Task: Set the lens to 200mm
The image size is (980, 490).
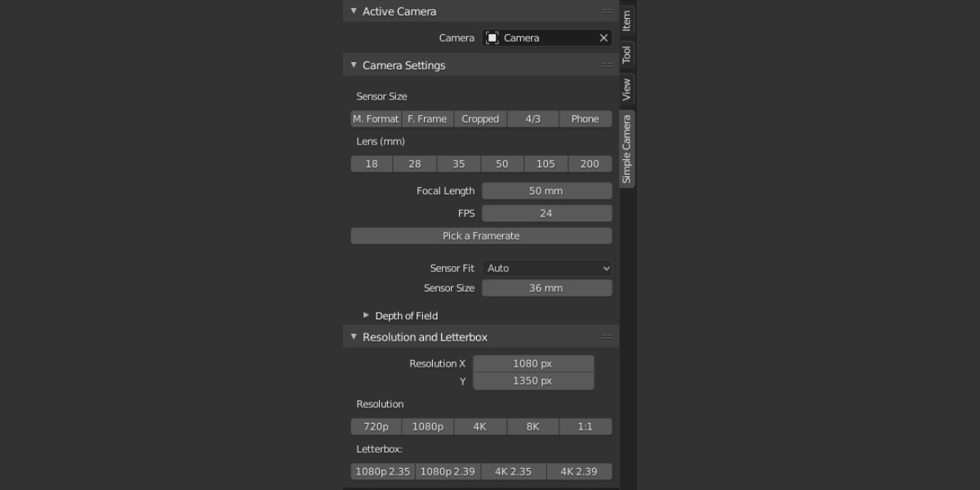Action: (x=590, y=163)
